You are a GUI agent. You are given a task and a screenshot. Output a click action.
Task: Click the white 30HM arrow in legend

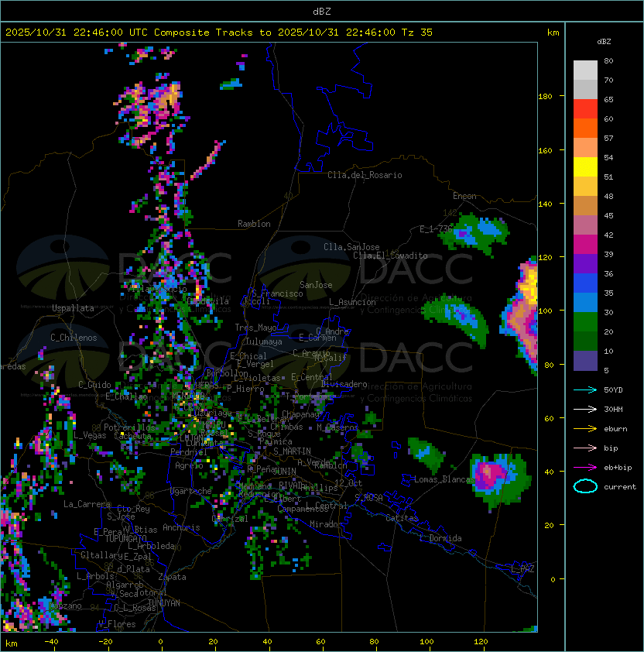pyautogui.click(x=585, y=409)
